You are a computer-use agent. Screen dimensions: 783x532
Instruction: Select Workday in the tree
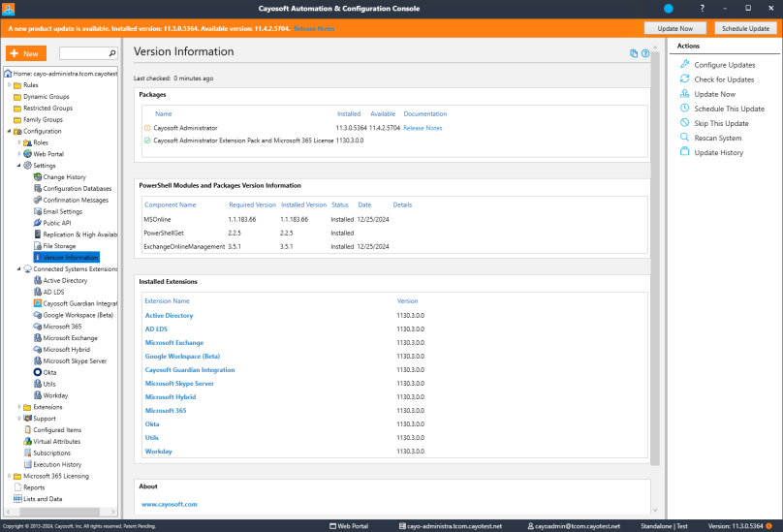[x=55, y=395]
